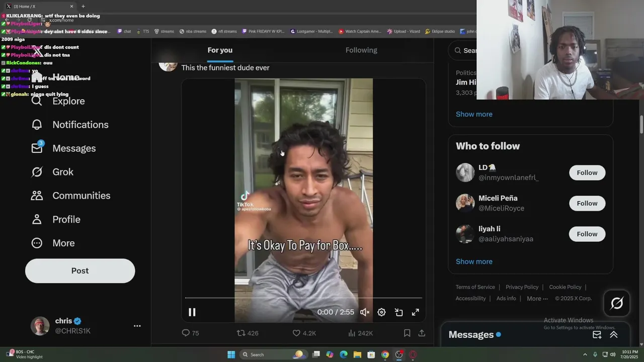The image size is (644, 362).
Task: View analytics showing 242K views
Action: pyautogui.click(x=360, y=333)
